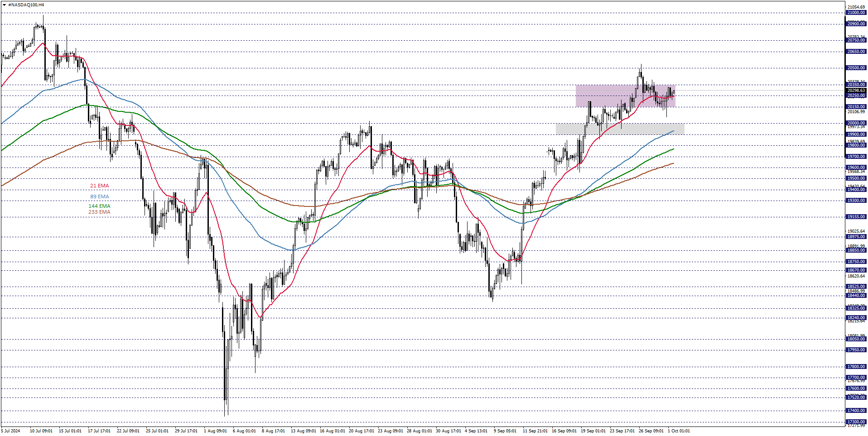
Task: Click the 15 Jul 01:01 time label
Action: click(70, 431)
